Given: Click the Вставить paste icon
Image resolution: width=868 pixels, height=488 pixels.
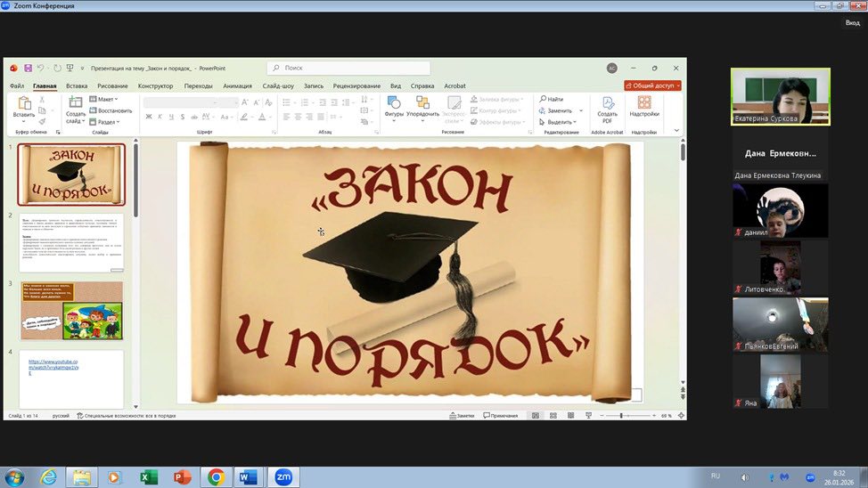Looking at the screenshot, I should (x=24, y=104).
